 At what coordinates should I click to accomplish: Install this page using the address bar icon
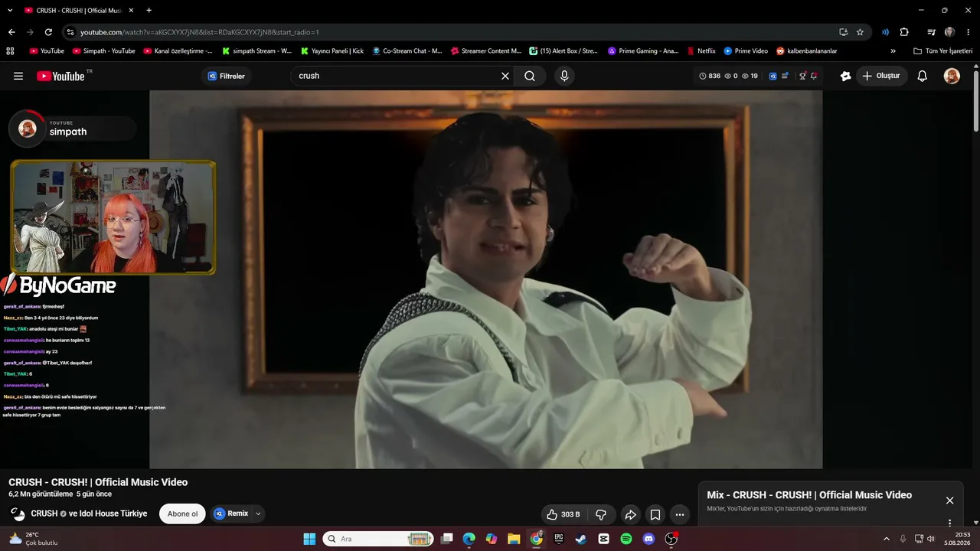843,32
